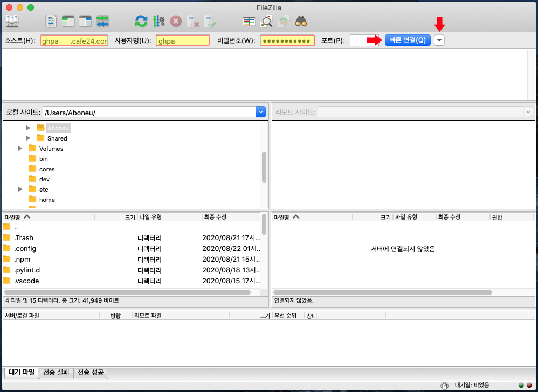Click the 빠른 연결(Q) quick connect button
The width and height of the screenshot is (538, 392).
point(408,40)
